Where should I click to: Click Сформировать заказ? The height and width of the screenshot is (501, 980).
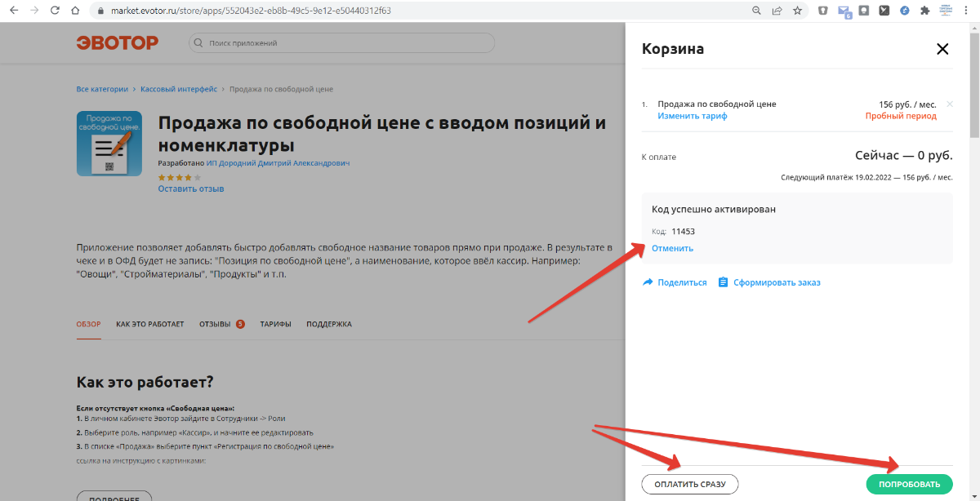coord(768,282)
